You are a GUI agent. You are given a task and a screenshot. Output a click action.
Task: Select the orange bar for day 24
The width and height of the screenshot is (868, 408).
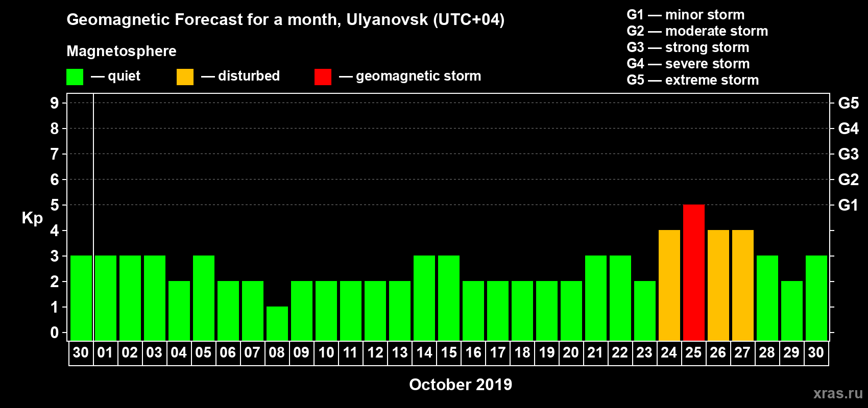pos(669,286)
